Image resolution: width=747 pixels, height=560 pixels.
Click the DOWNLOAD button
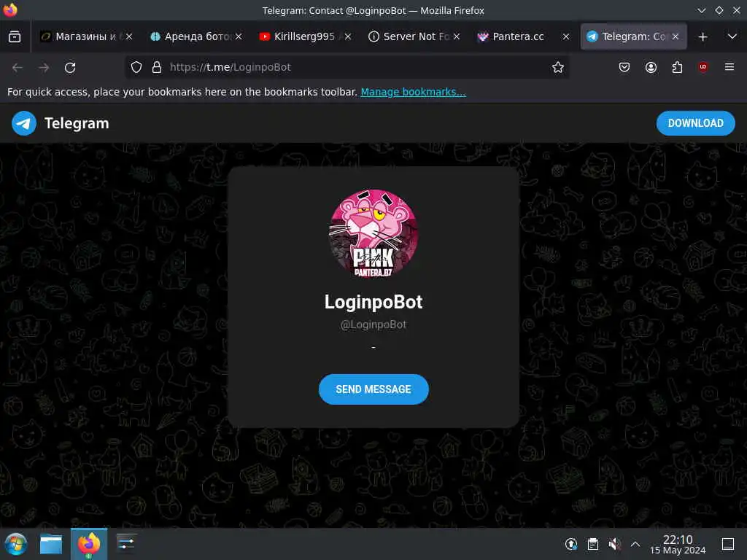695,123
